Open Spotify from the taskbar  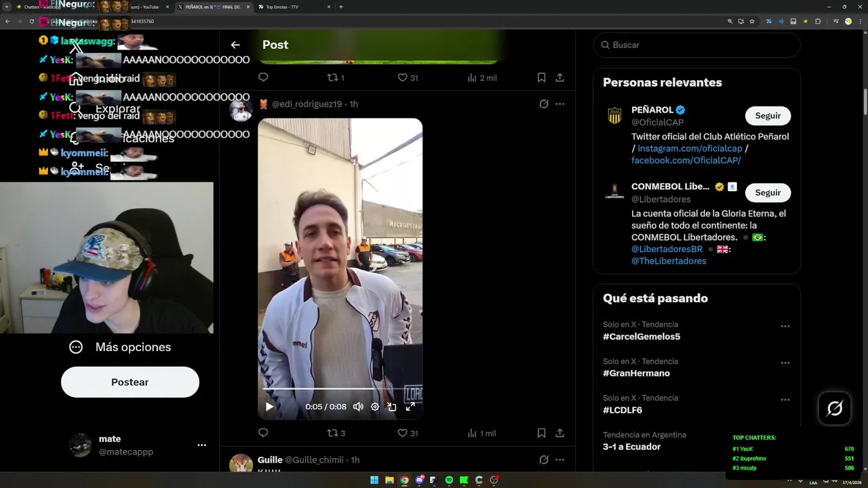point(449,480)
